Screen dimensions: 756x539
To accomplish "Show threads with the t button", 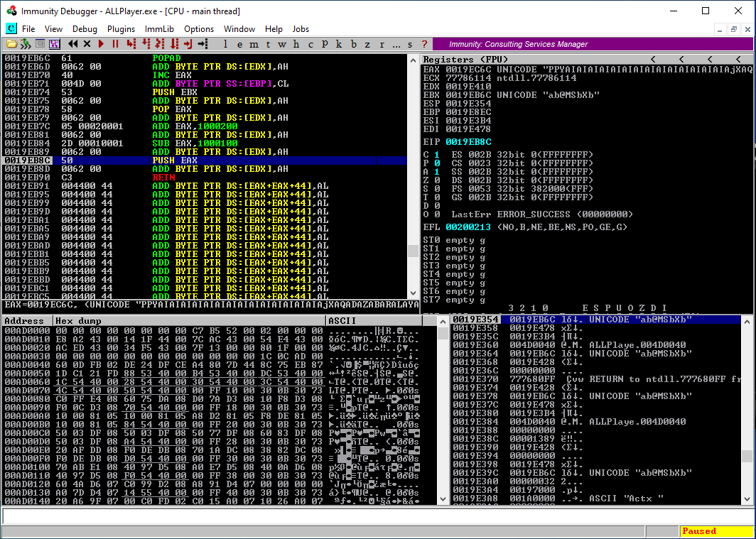I will point(268,44).
